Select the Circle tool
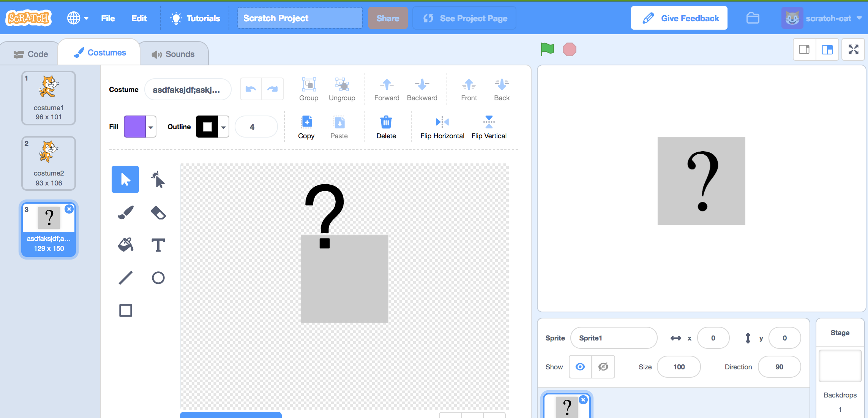The image size is (868, 418). (x=158, y=278)
